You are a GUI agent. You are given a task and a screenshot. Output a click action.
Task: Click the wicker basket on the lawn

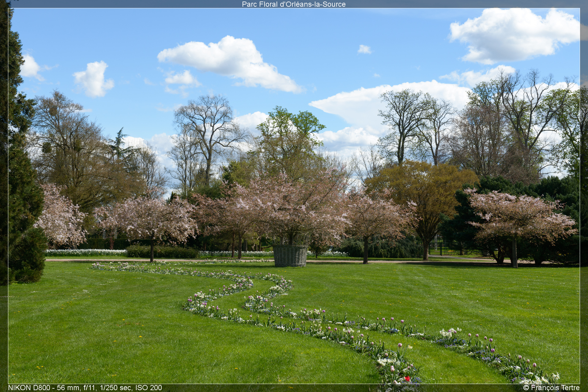pyautogui.click(x=290, y=256)
